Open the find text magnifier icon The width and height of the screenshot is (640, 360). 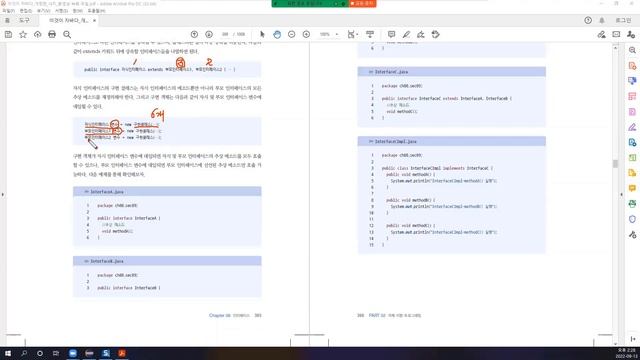point(67,35)
